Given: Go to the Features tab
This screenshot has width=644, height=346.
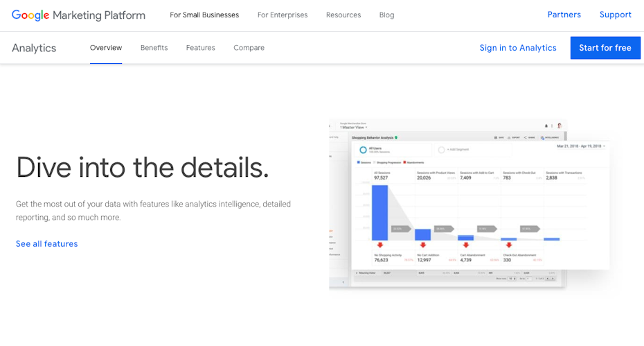Looking at the screenshot, I should pos(200,48).
